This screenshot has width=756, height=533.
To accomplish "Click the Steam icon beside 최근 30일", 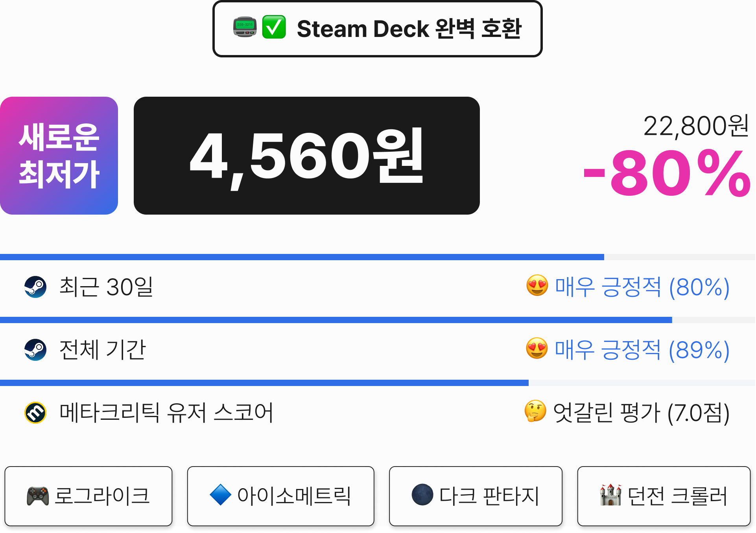I will point(35,287).
